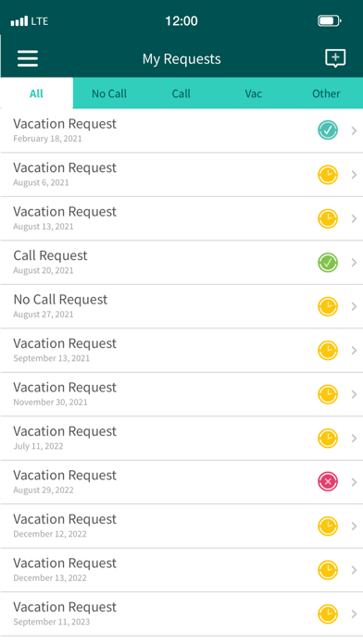Open the All requests tab

tap(37, 93)
